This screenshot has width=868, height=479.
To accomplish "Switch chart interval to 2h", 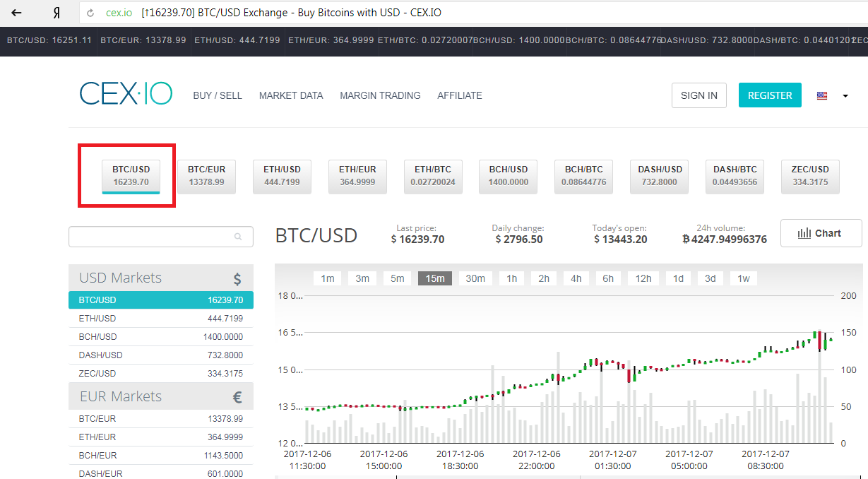I will tap(544, 278).
